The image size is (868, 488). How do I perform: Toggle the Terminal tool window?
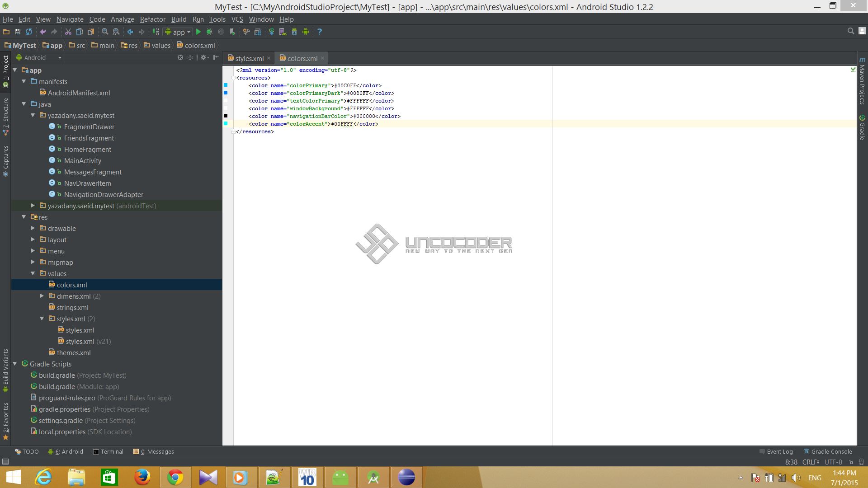(108, 451)
